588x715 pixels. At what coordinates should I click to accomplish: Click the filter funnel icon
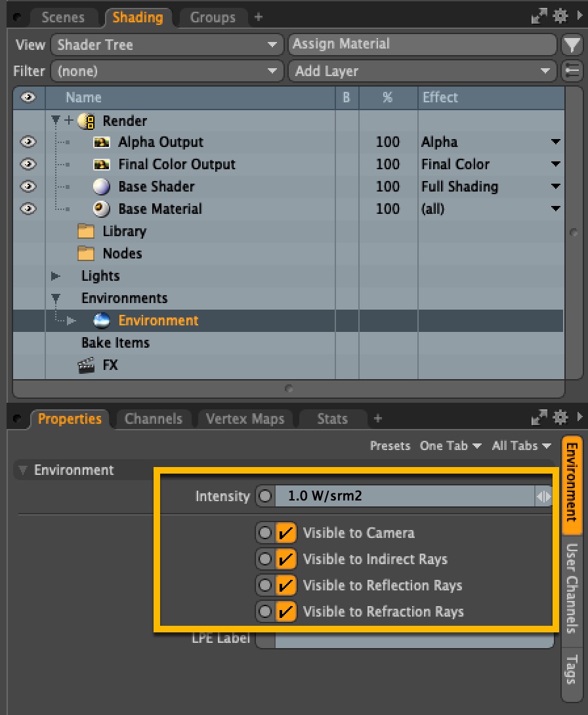coord(572,45)
